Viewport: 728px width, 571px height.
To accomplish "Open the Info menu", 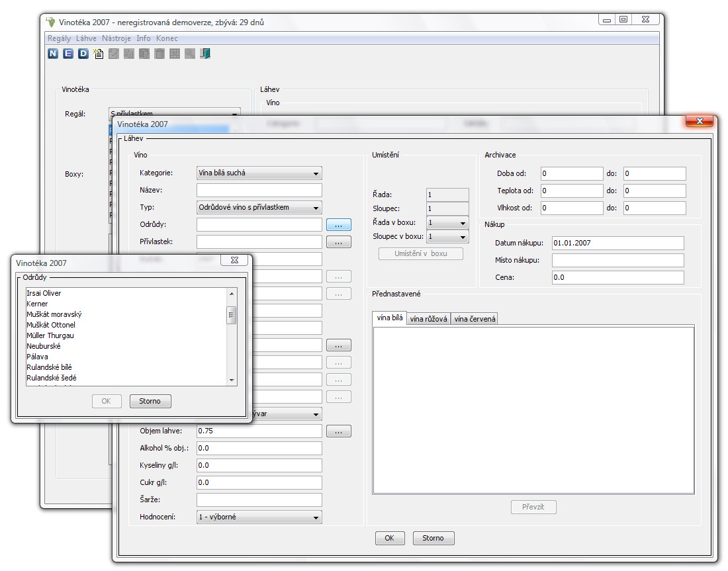I will 144,38.
